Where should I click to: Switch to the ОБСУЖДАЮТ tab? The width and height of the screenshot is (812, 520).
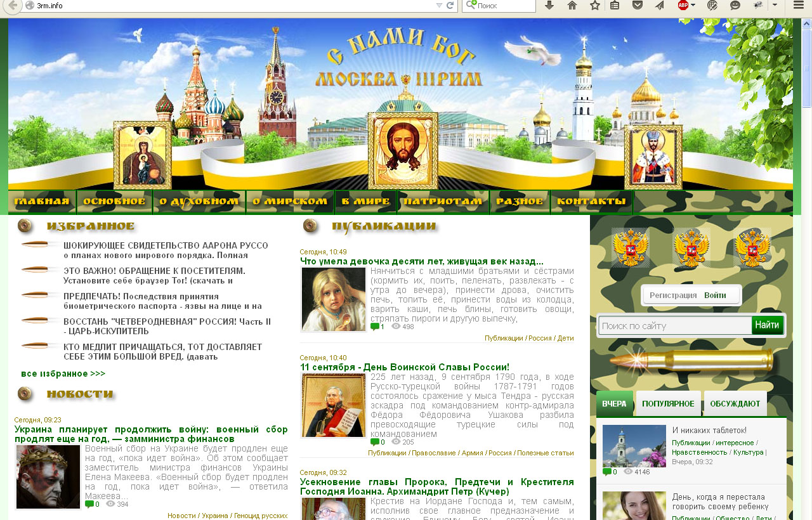[x=735, y=404]
